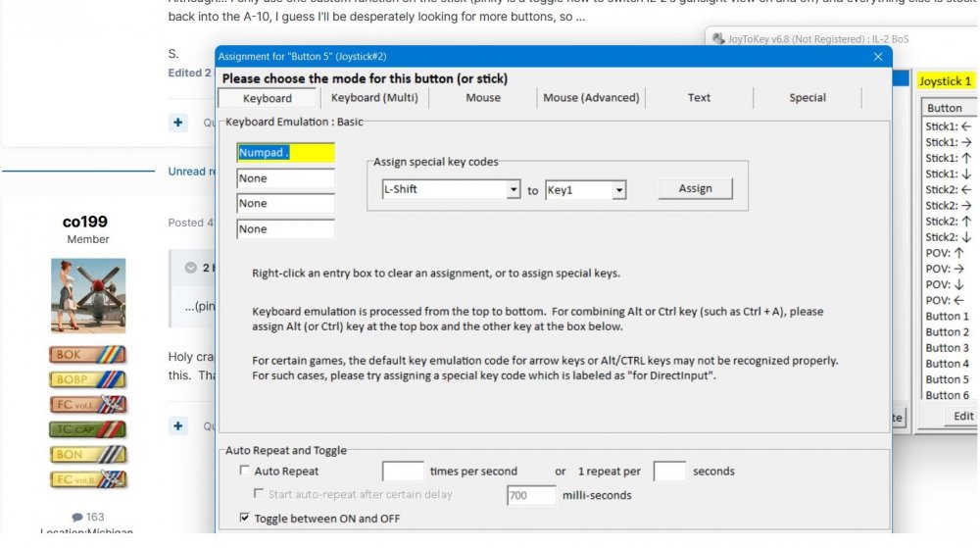980x548 pixels.
Task: Close the Button 5 assignment dialog
Action: [x=877, y=56]
